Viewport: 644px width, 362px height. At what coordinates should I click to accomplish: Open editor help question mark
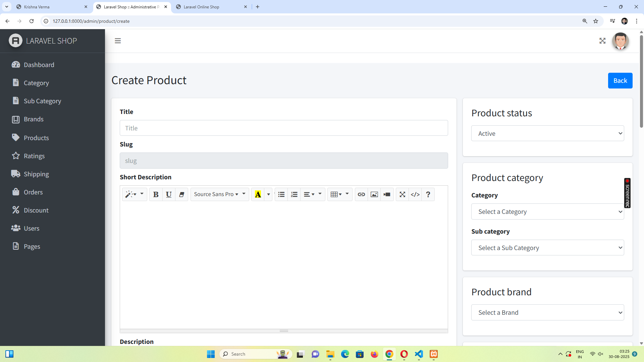coord(428,194)
